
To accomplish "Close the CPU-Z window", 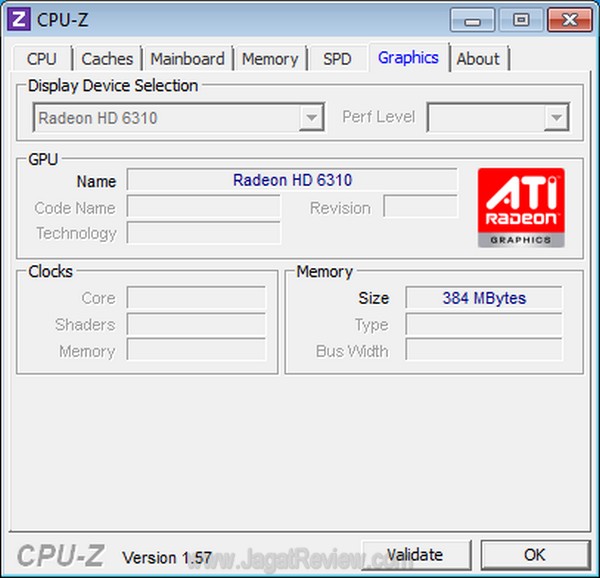I will (570, 20).
